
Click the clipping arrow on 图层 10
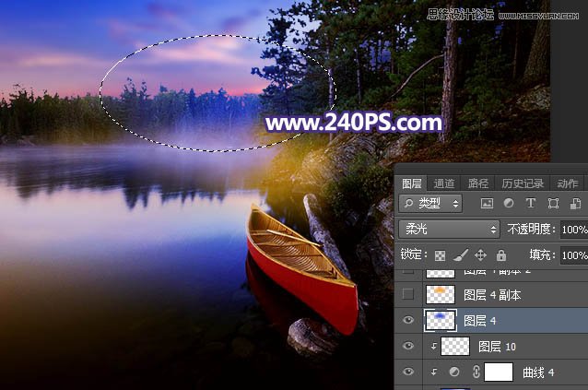[433, 346]
